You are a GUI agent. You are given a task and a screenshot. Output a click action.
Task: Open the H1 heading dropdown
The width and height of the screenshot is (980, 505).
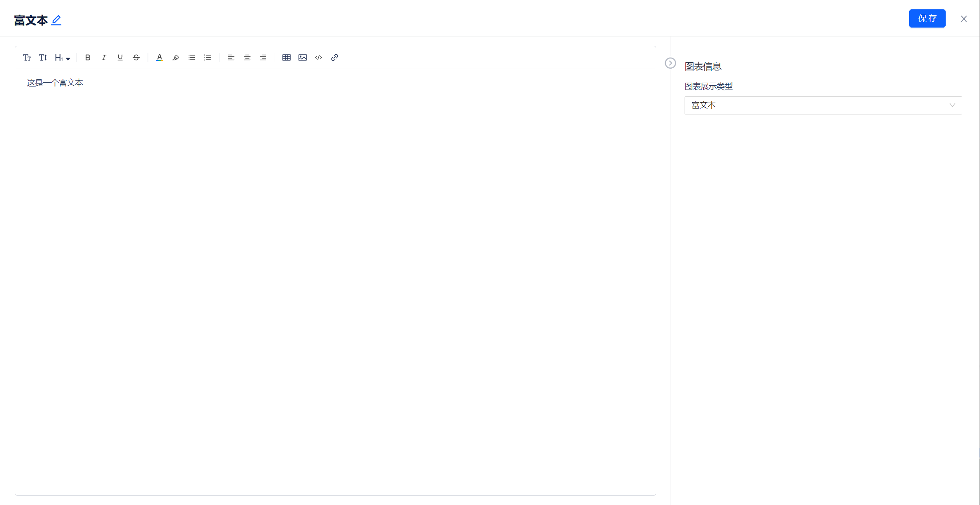(x=62, y=58)
